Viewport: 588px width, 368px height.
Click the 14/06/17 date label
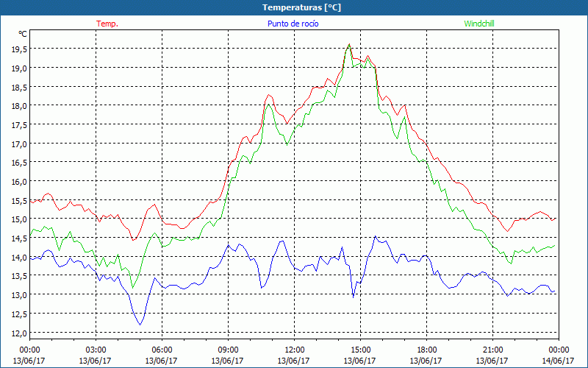point(558,361)
